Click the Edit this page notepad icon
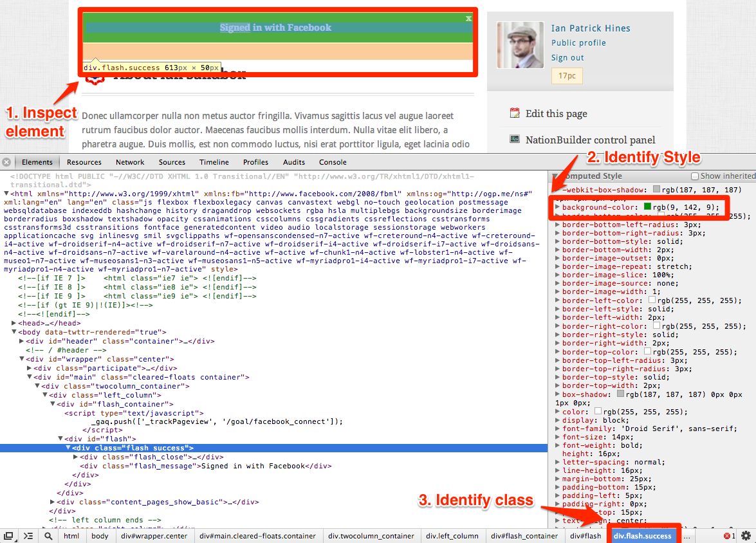Screen dimensions: 756x543 pyautogui.click(x=515, y=113)
